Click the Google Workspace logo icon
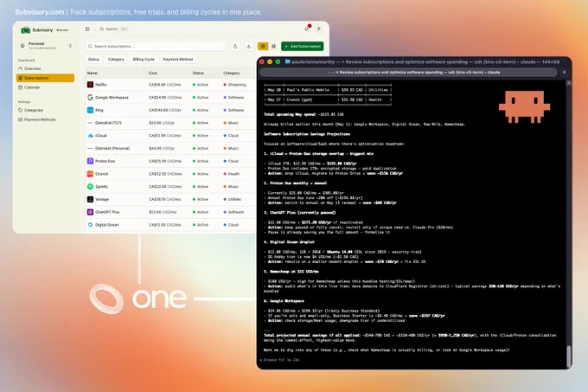The image size is (588, 392). 91,98
